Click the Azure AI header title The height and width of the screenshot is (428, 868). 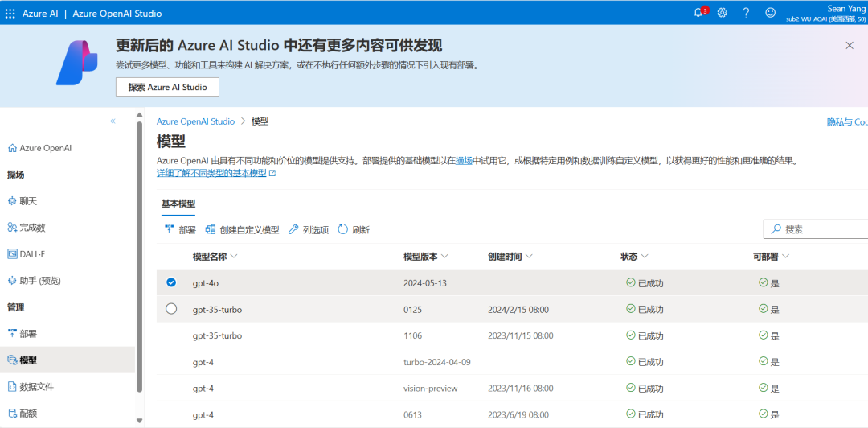[x=40, y=14]
